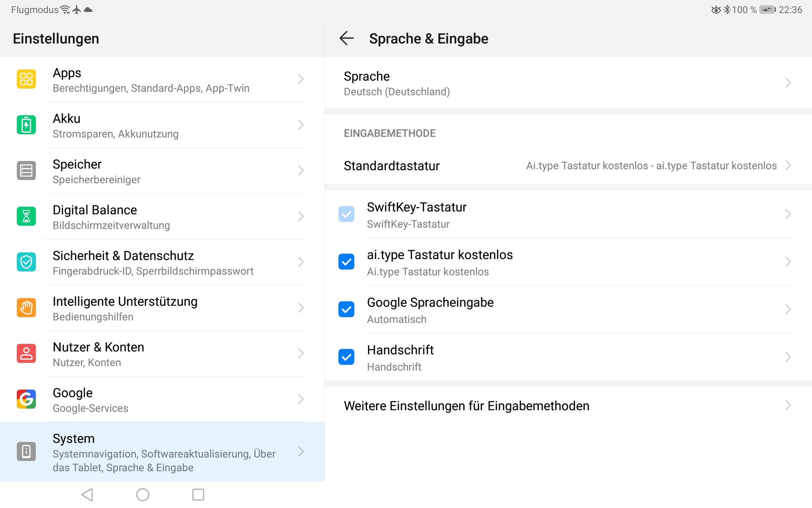Open the Standardtastatur chevron
Screen dimensions: 812x508
(x=788, y=166)
